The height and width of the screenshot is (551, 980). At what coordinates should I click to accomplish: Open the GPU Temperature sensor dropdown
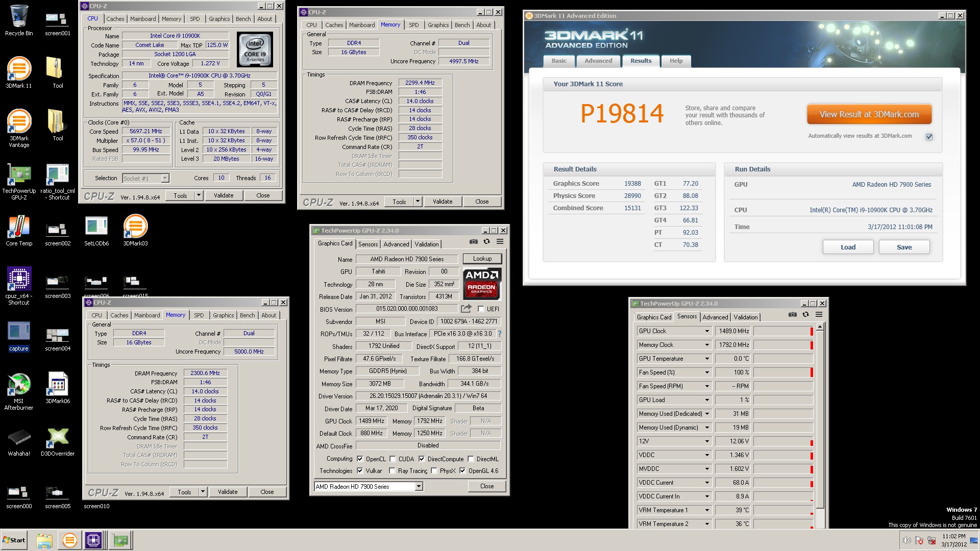[x=707, y=359]
